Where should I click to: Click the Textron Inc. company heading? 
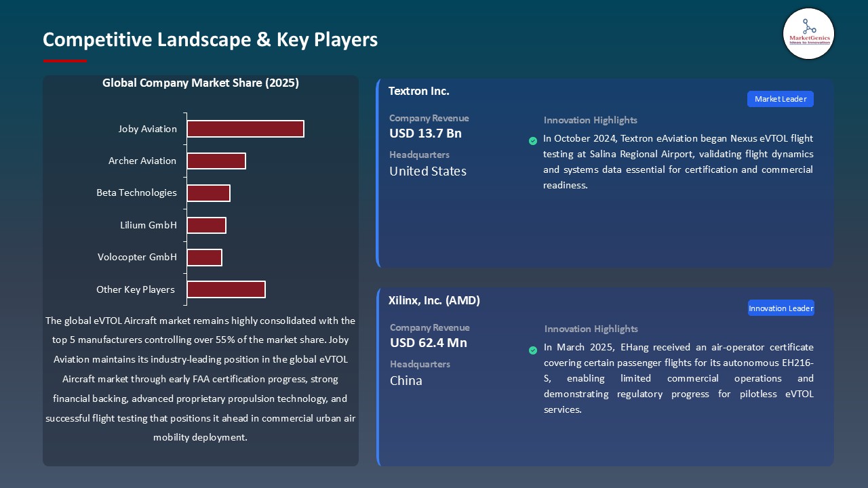418,91
